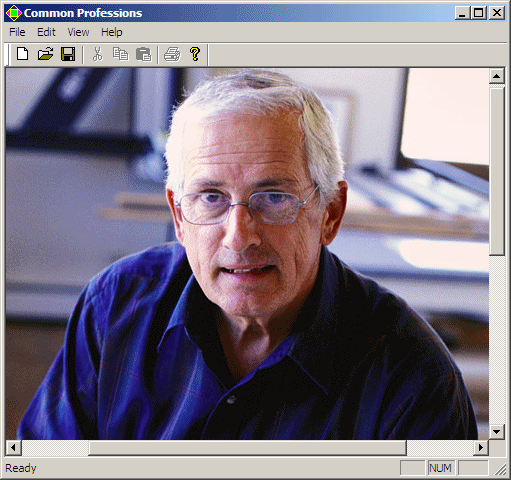Click the vertical scrollbar down arrow
The height and width of the screenshot is (480, 511).
[497, 432]
